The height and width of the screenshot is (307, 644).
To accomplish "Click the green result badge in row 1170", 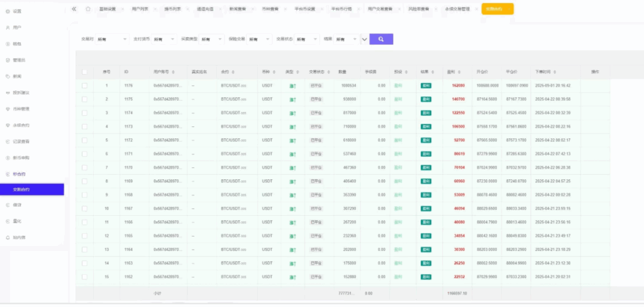I will point(426,168).
